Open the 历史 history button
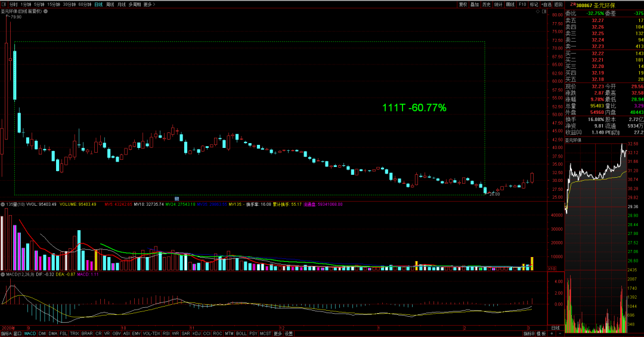 coord(487,5)
